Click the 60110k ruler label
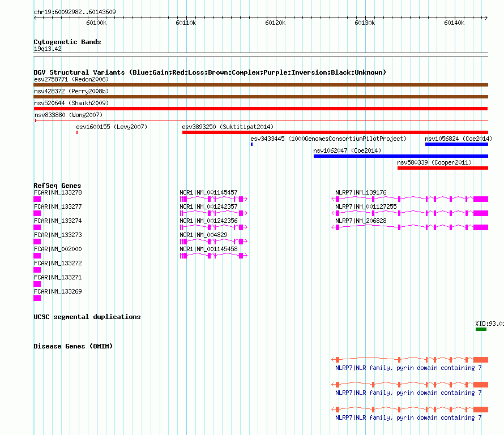504x435 pixels. pos(186,23)
